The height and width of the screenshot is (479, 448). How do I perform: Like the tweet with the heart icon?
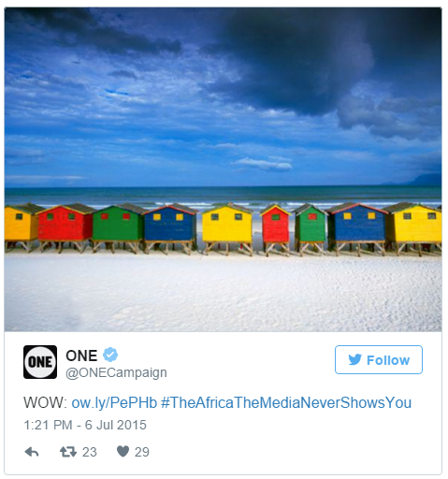(x=123, y=451)
